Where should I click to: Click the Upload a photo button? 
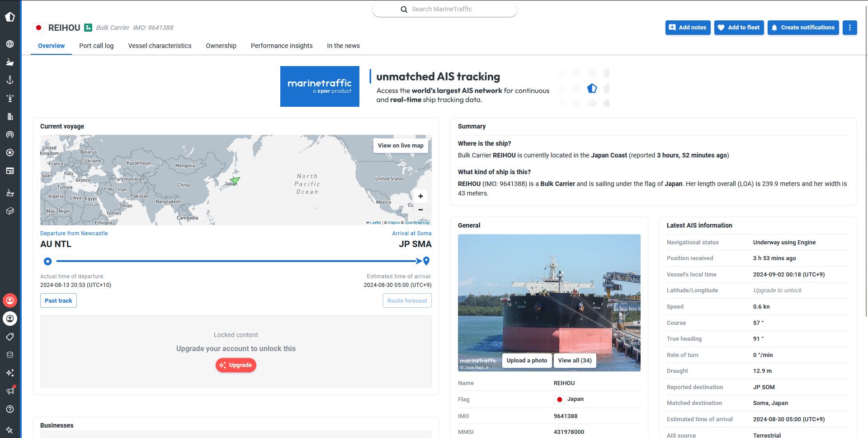pos(527,361)
